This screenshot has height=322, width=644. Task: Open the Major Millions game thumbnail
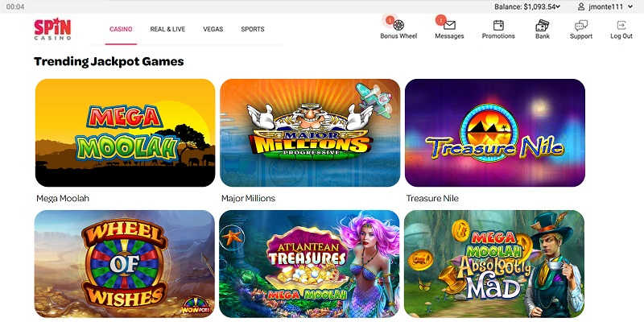tap(310, 133)
